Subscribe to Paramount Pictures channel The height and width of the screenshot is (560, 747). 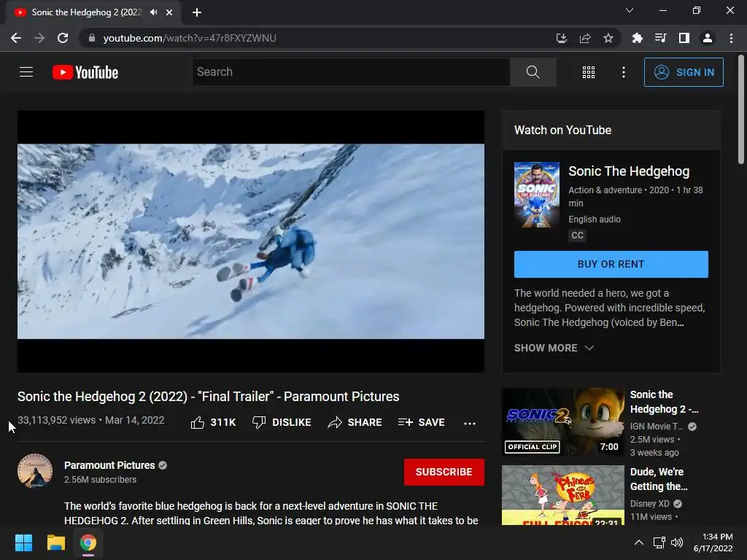[444, 472]
